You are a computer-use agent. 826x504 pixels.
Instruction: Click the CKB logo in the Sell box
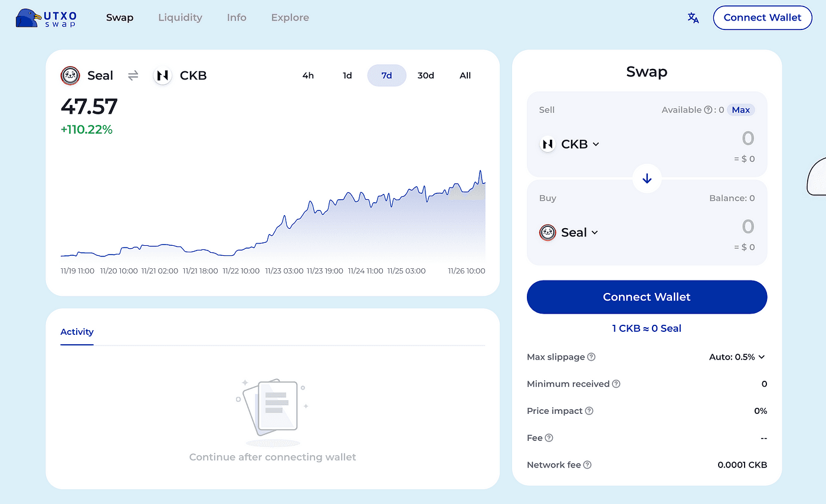pos(548,144)
